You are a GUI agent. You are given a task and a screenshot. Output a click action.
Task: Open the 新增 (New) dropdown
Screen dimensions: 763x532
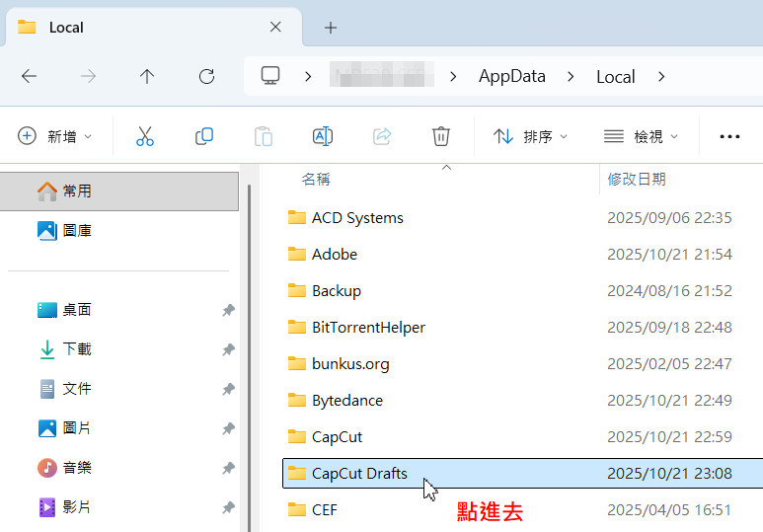(x=55, y=137)
